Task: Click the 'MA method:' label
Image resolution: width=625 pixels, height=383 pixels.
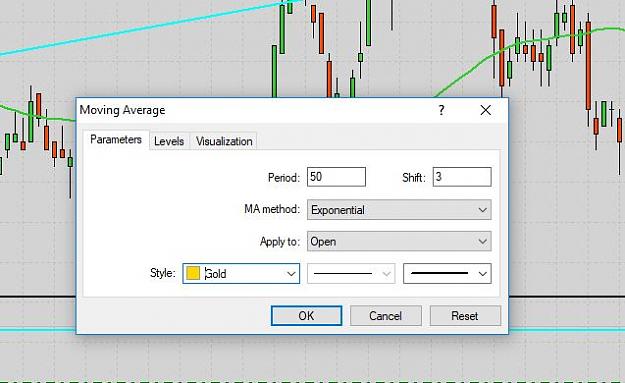Action: tap(272, 209)
